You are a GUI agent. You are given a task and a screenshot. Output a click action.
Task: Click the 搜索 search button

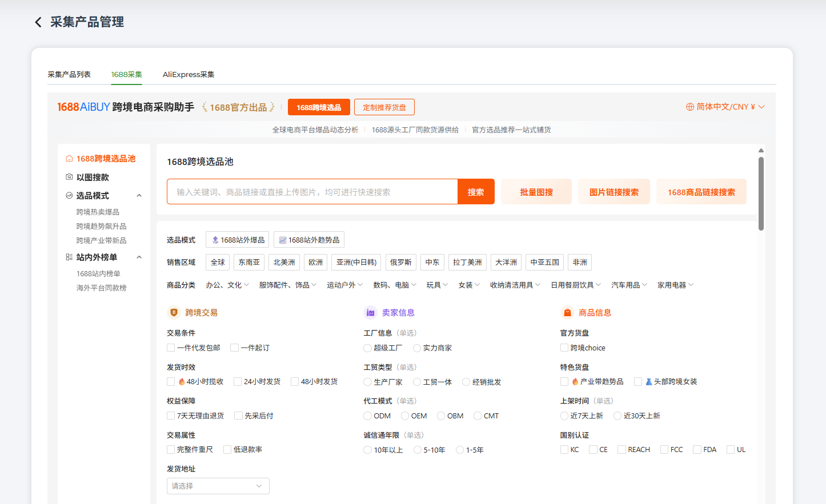coord(476,192)
